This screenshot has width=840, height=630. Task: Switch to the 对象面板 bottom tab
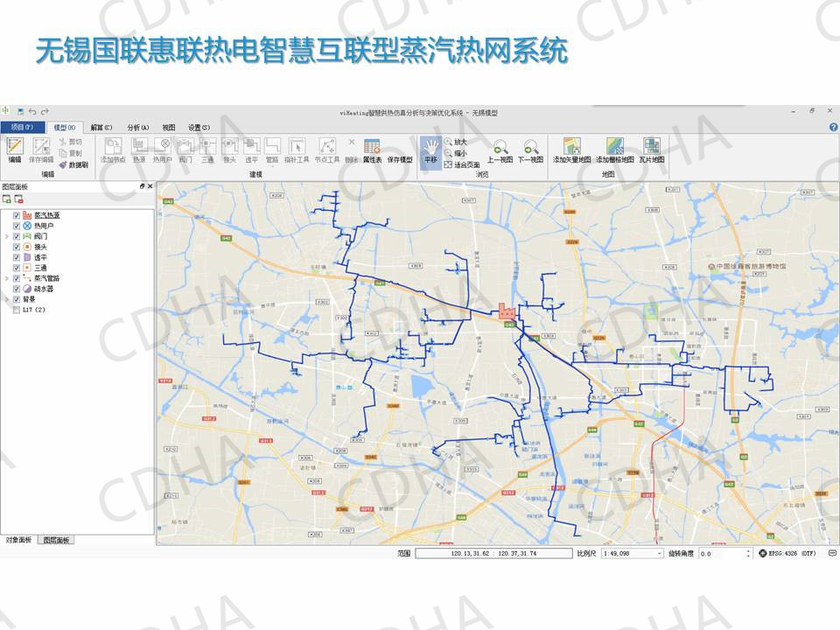pos(18,540)
